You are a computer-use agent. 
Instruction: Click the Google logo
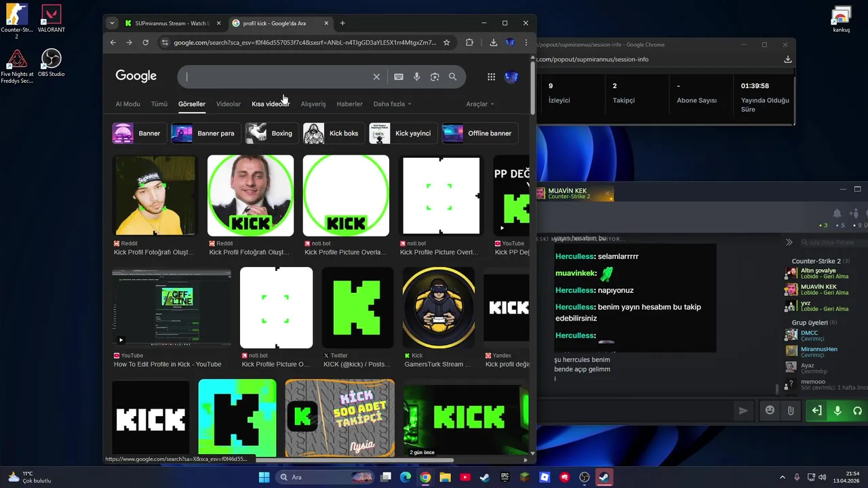(x=136, y=76)
